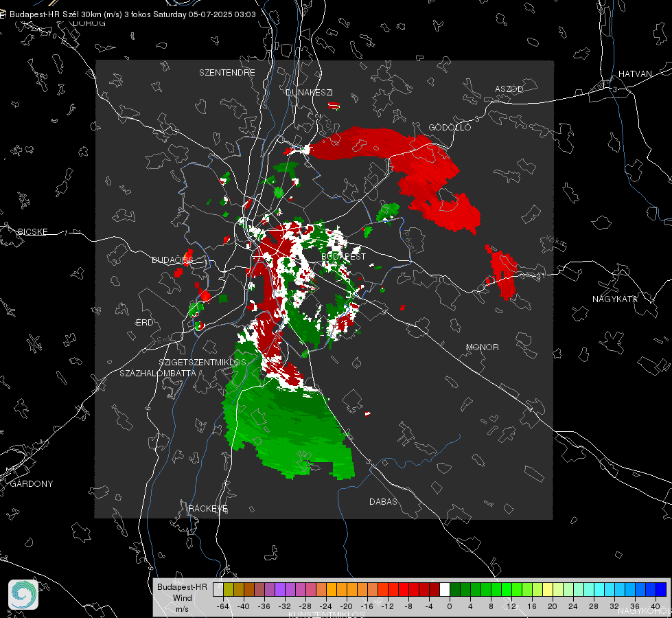This screenshot has width=672, height=618.
Task: Click the radar title text 'Budapest-HR Szél 30km'
Action: pos(56,14)
